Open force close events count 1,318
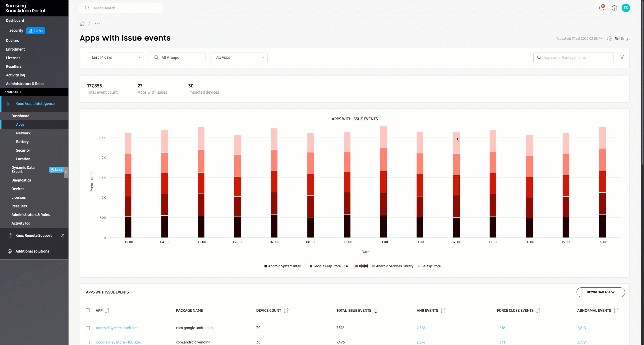Viewport: 644px width, 345px height. (x=501, y=328)
